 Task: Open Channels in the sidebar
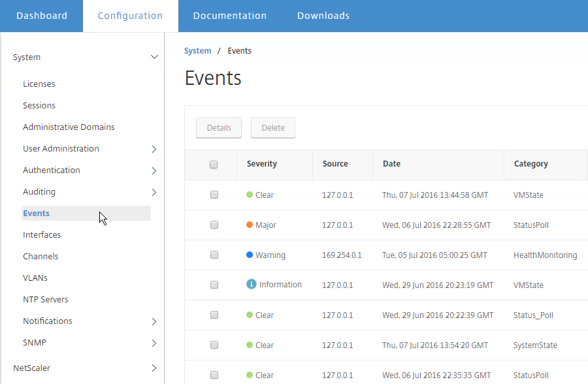pyautogui.click(x=41, y=256)
